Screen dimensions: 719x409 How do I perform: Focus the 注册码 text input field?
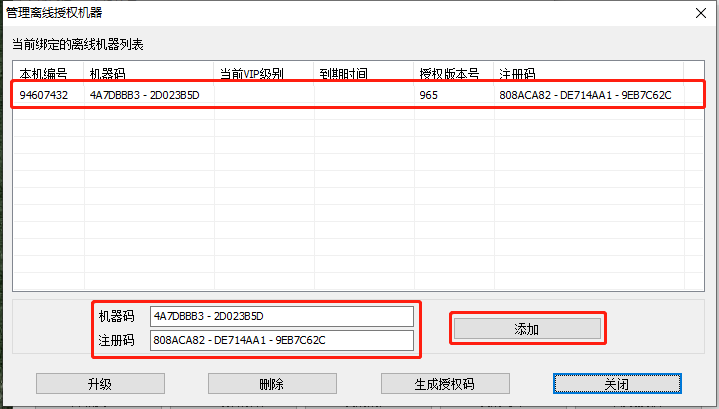point(280,340)
